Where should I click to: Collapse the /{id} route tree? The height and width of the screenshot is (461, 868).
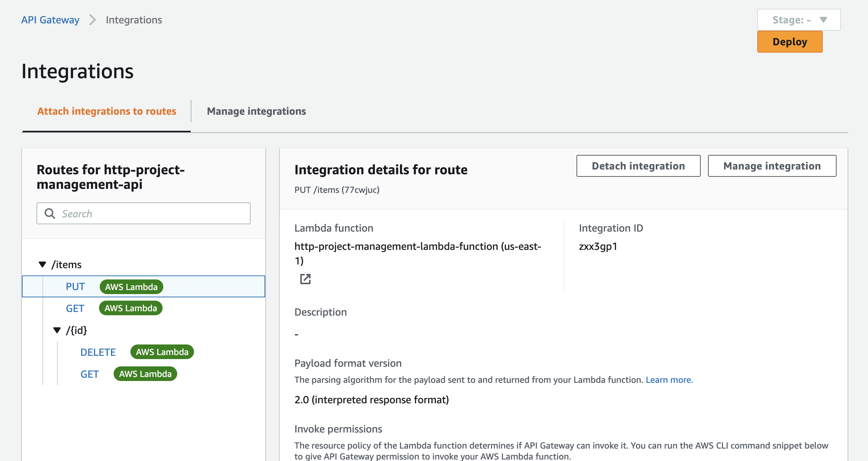pos(57,330)
